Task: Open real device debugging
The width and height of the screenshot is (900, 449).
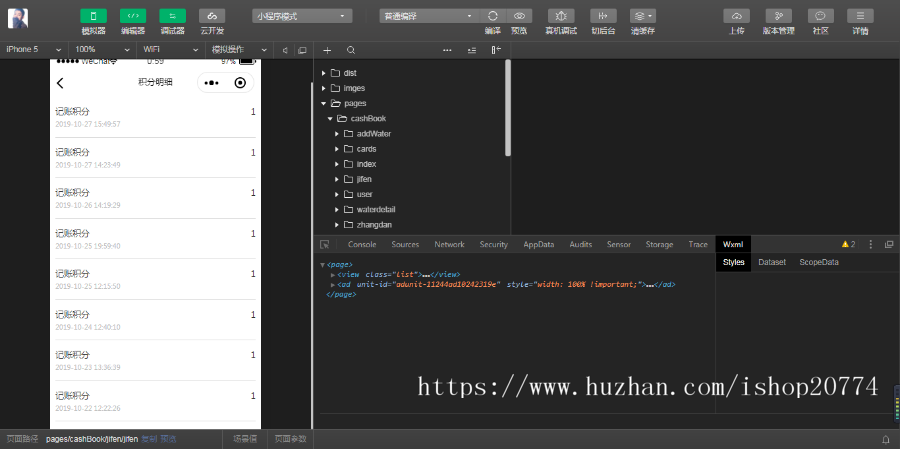Action: 560,16
